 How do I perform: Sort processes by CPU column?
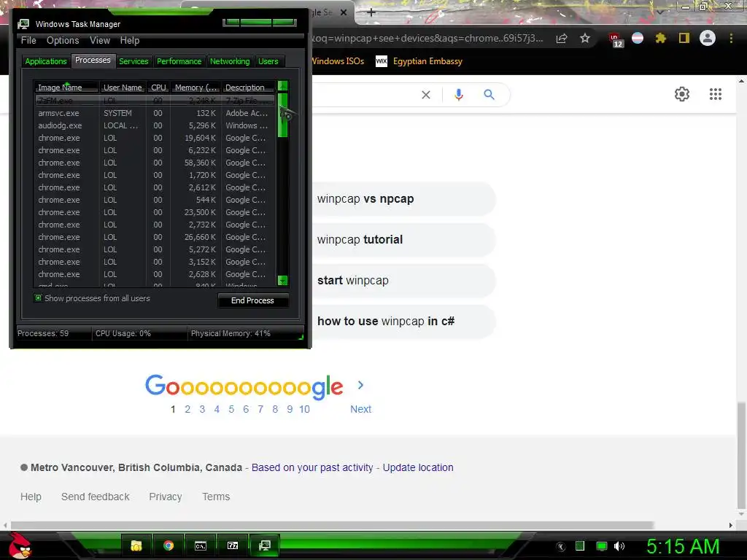point(158,87)
